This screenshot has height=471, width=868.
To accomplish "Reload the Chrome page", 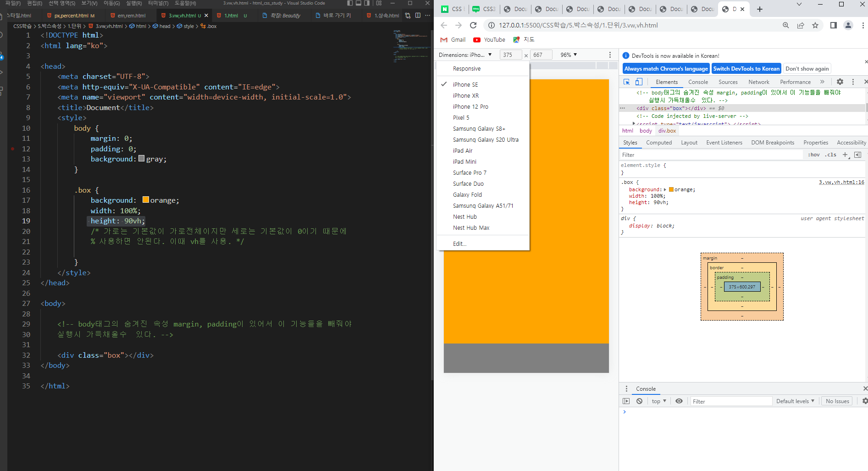I will click(x=473, y=25).
